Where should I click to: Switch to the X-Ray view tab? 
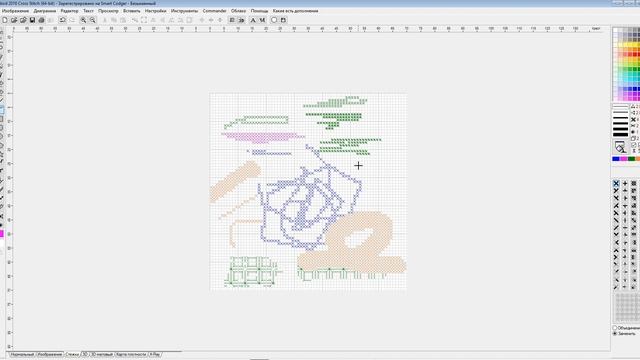tap(155, 355)
